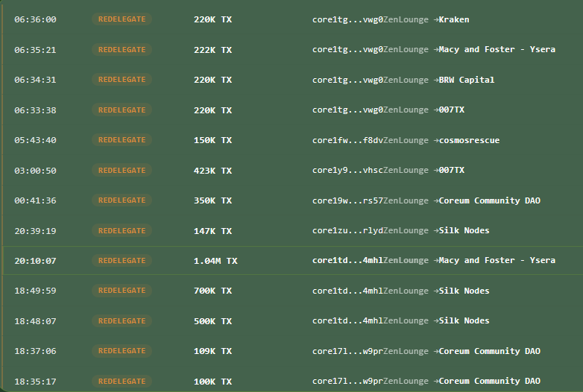This screenshot has height=392, width=583.
Task: Click the REDELEGATE badge in the 06:33:38 row
Action: coord(122,110)
